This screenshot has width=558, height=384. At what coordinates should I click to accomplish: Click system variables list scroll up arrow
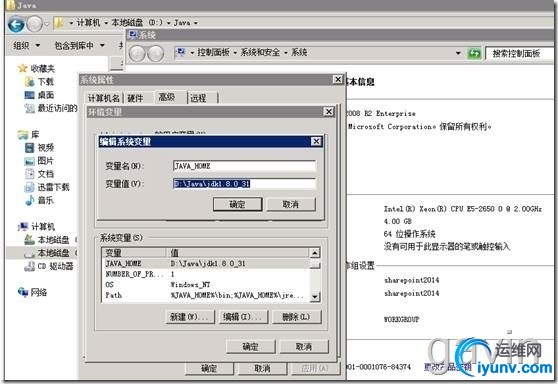[315, 253]
